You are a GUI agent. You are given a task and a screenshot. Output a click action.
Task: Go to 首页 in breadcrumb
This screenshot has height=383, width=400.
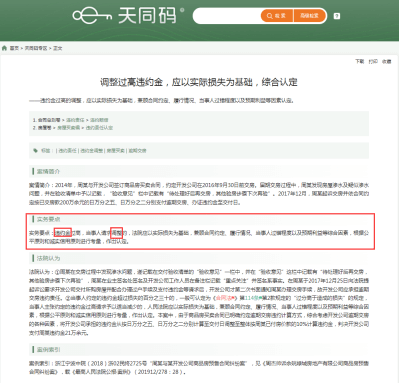point(14,48)
